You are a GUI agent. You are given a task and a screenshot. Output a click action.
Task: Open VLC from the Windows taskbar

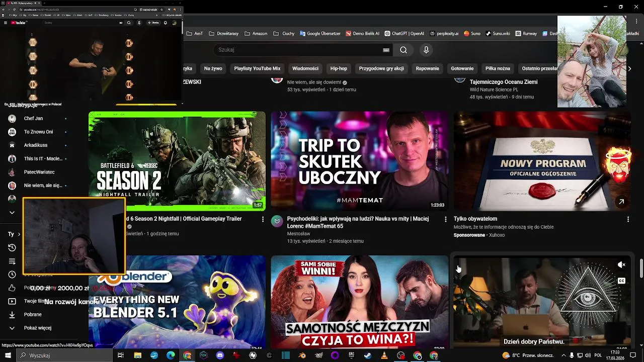pyautogui.click(x=384, y=355)
